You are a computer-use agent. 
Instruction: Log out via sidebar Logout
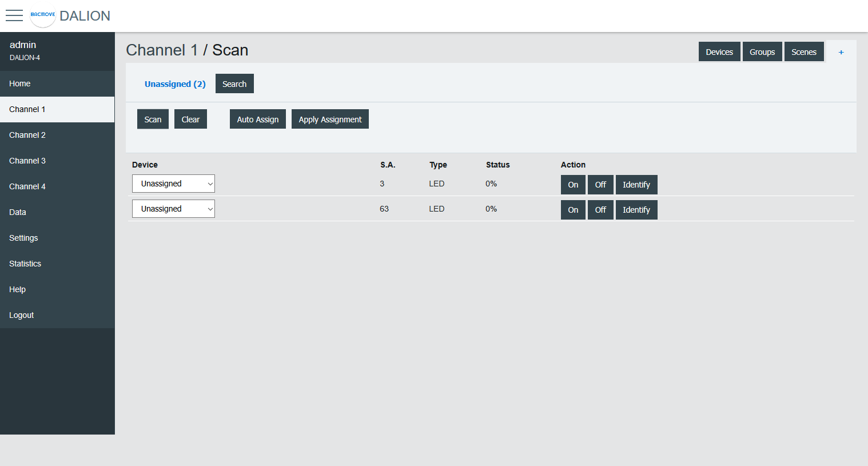(22, 315)
